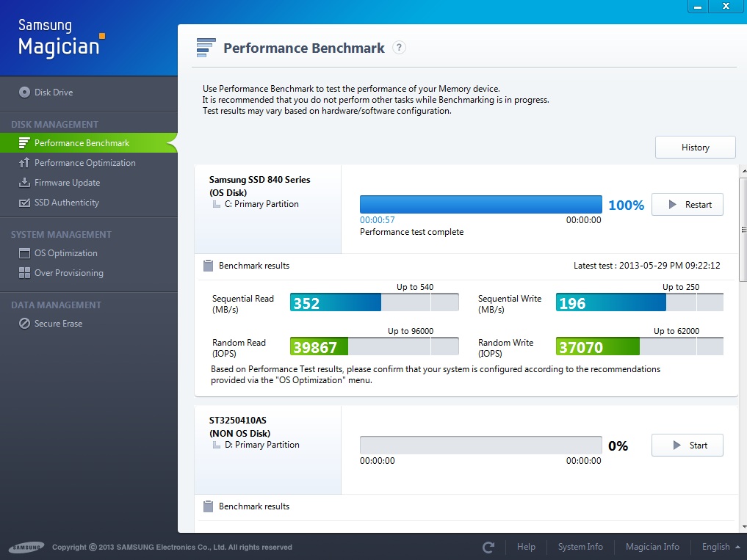Screen dimensions: 747x560
Task: Click "Random Write (IOPS)" label
Action: pyautogui.click(x=505, y=348)
